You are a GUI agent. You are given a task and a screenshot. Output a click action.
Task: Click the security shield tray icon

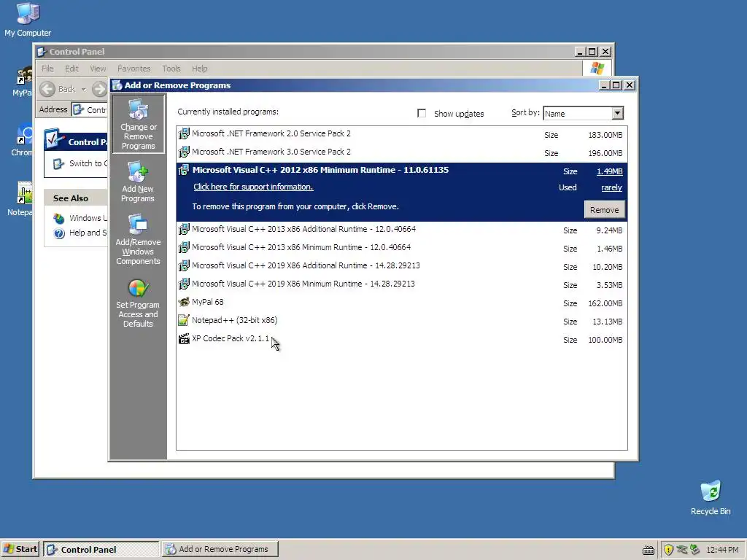[668, 550]
